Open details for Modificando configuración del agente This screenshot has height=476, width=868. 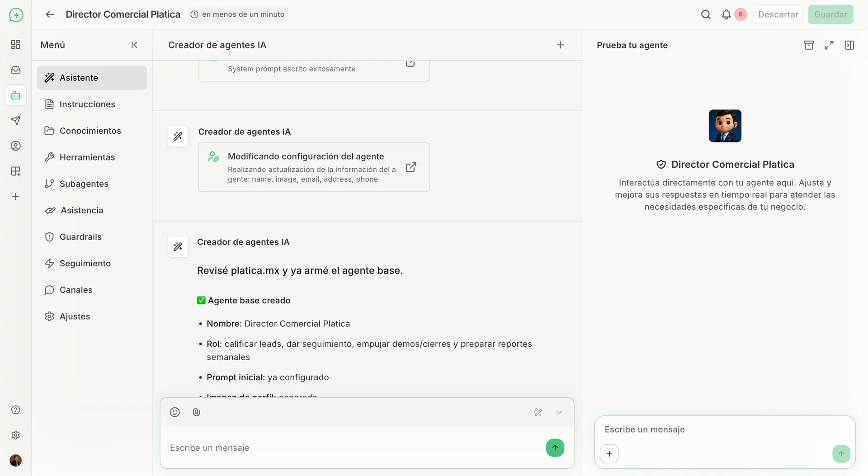point(411,167)
